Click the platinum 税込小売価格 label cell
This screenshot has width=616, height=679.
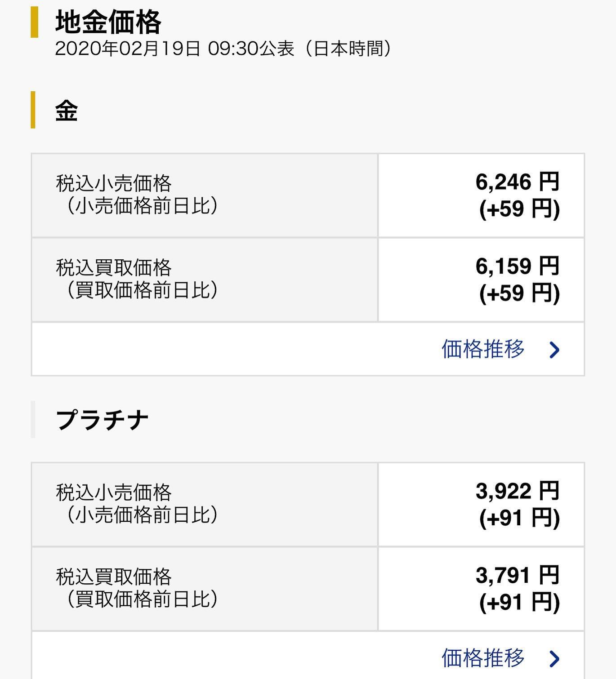pyautogui.click(x=205, y=505)
